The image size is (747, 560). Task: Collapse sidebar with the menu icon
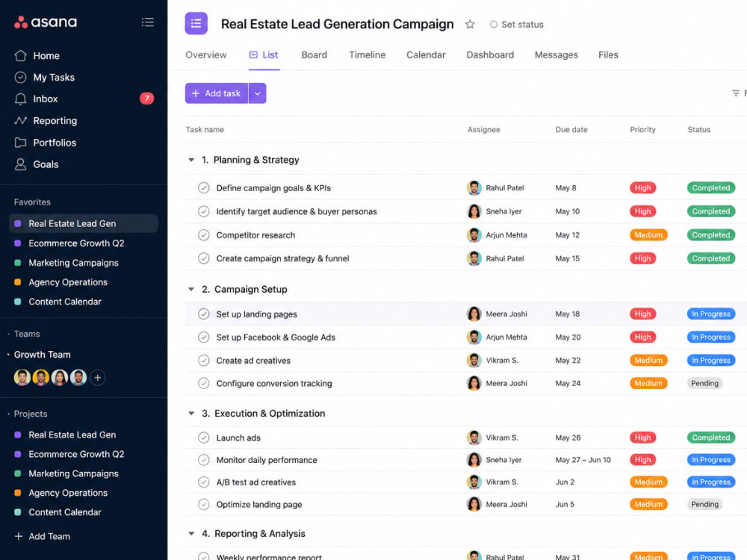coord(148,22)
